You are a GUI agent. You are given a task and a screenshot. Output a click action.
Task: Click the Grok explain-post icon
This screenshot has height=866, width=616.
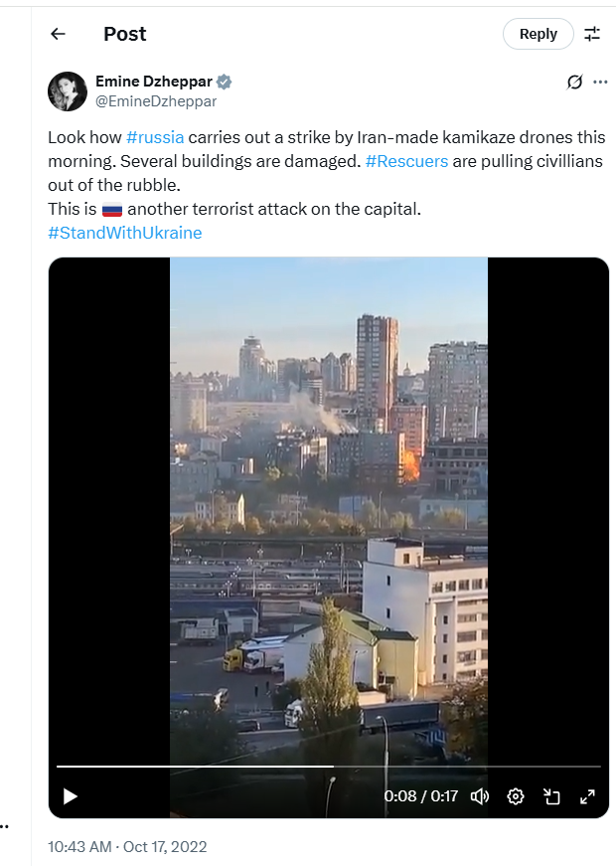pyautogui.click(x=574, y=82)
